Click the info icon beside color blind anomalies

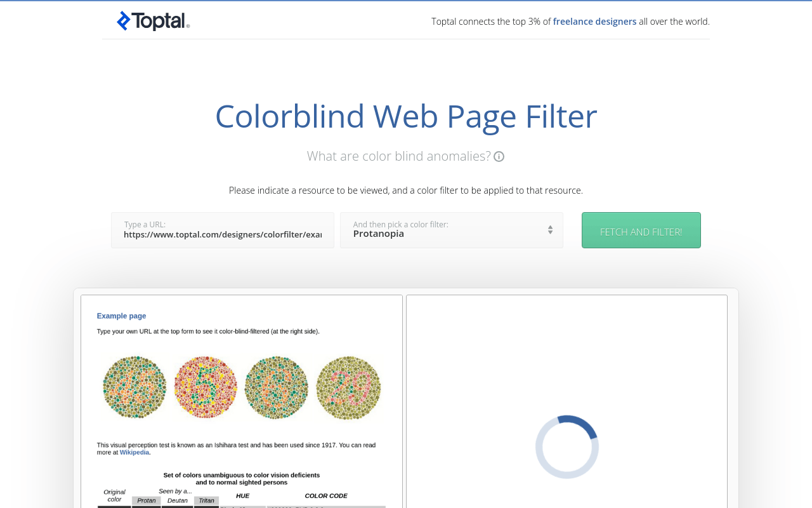pos(499,156)
